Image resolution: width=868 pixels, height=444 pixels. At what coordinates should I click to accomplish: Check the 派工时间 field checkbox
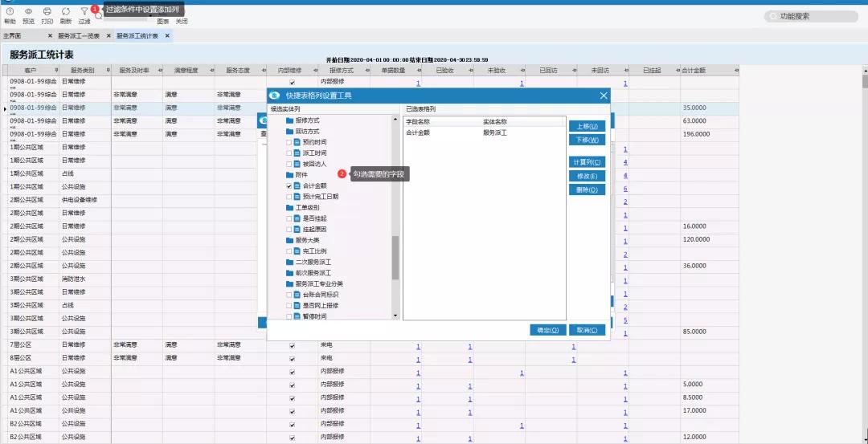(x=289, y=153)
